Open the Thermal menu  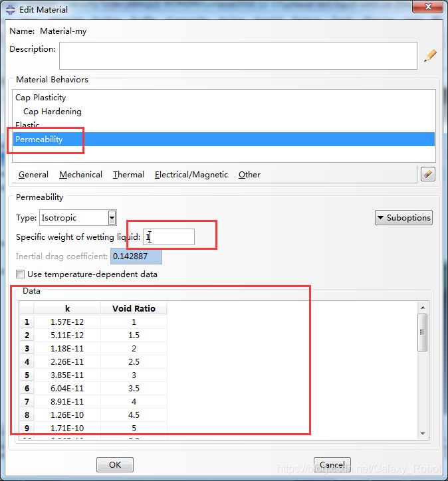tap(128, 175)
